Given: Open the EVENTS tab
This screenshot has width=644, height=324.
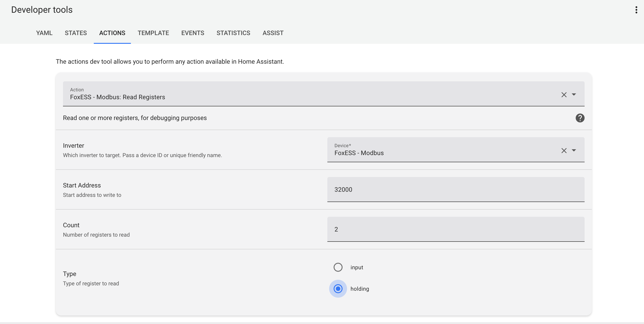Looking at the screenshot, I should pyautogui.click(x=192, y=33).
